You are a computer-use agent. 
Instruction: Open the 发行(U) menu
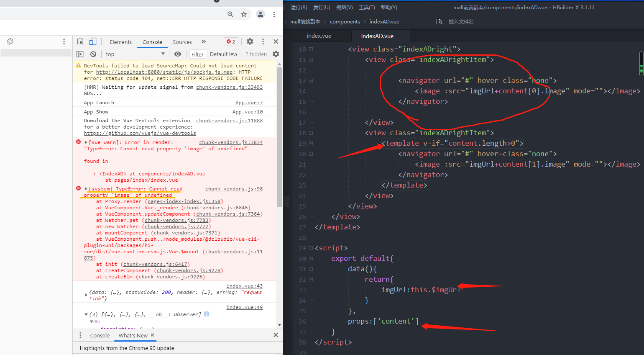tap(322, 8)
